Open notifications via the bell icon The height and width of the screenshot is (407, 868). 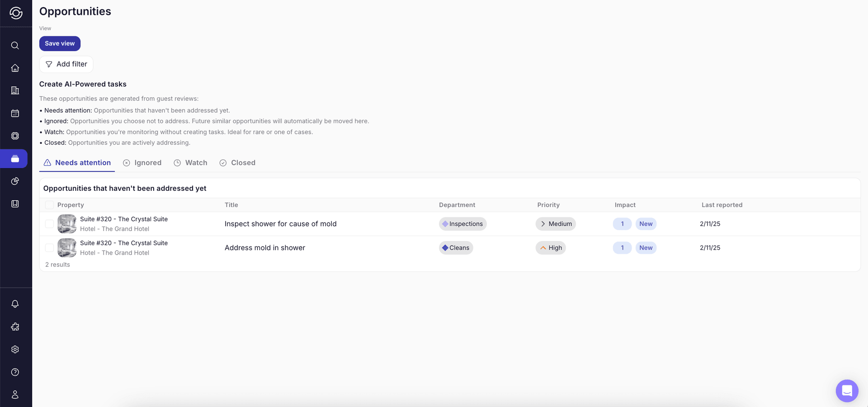(x=15, y=304)
